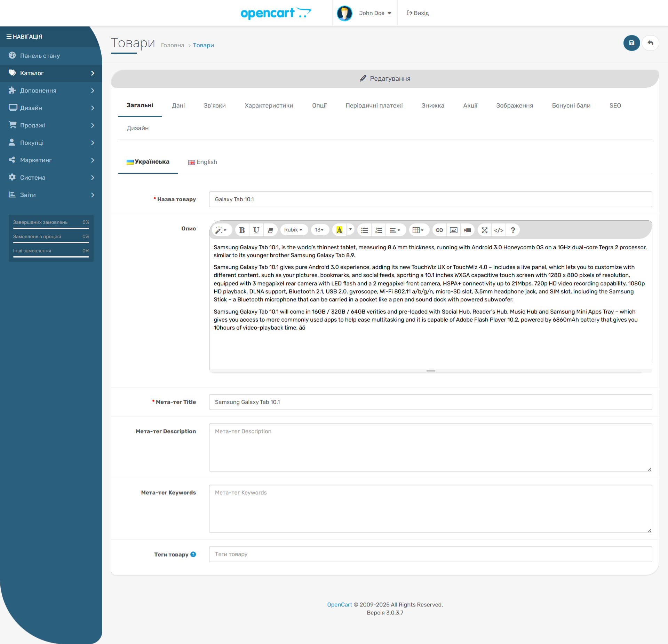Expand the Звіти sidebar menu

[51, 195]
